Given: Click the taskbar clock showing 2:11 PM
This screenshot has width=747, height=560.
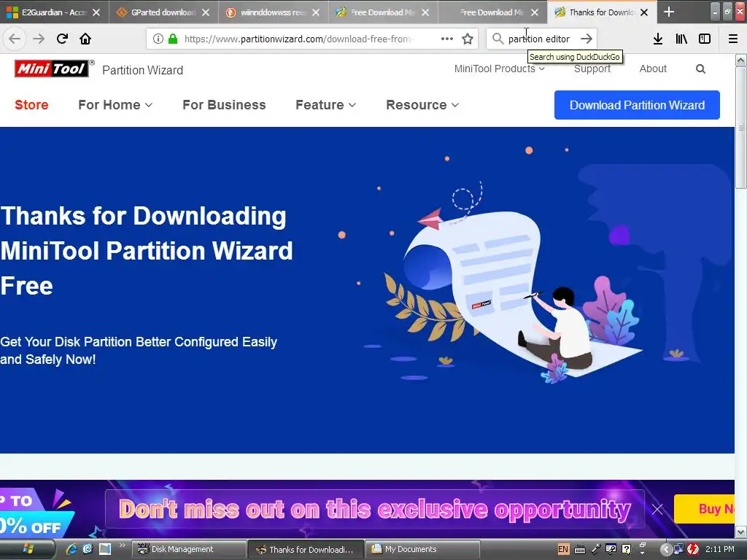Looking at the screenshot, I should coord(719,549).
